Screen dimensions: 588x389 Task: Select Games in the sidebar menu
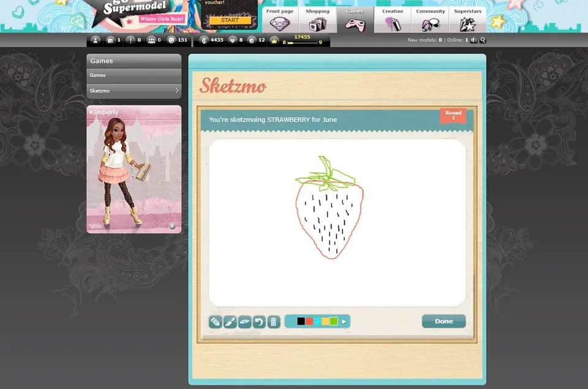point(134,75)
